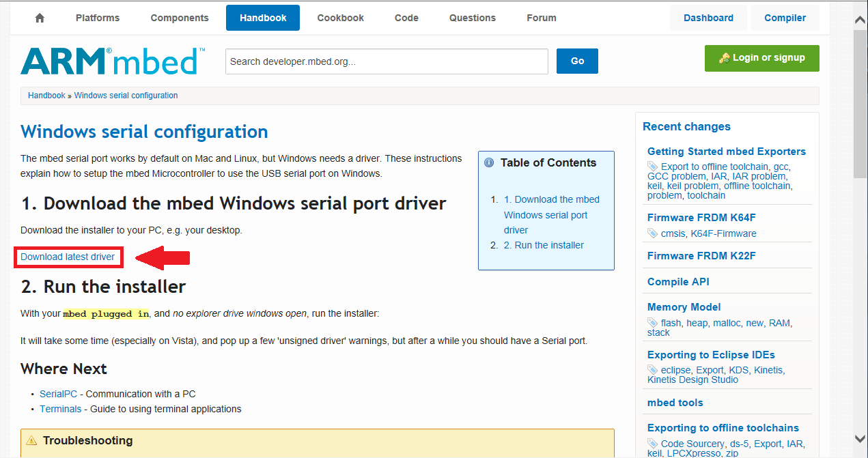
Task: Open the SerialPC link
Action: (x=58, y=394)
